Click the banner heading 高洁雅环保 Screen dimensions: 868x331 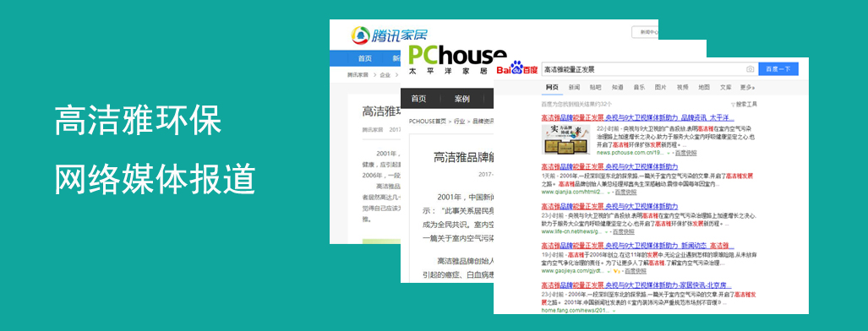pyautogui.click(x=139, y=120)
